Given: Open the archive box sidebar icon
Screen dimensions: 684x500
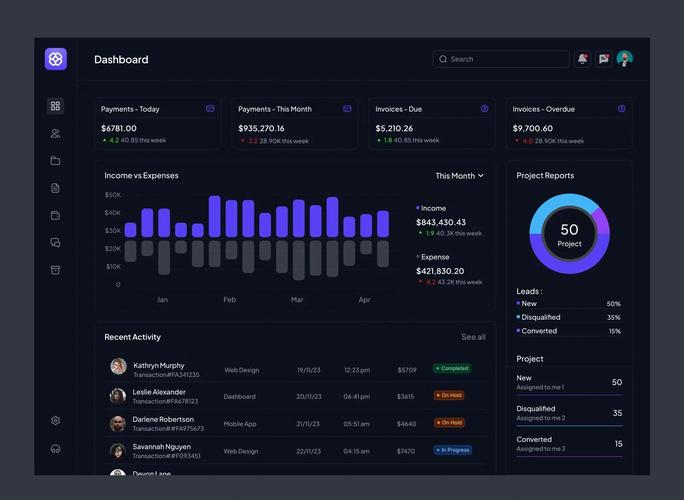Looking at the screenshot, I should click(55, 270).
